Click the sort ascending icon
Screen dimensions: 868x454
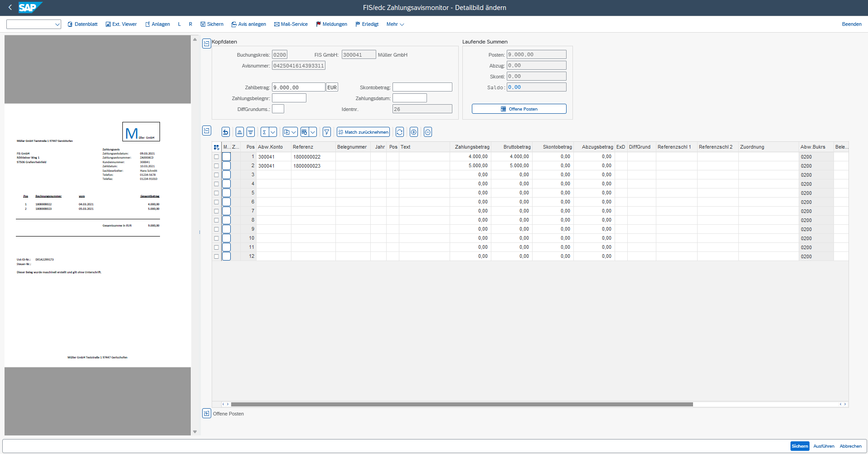point(240,132)
